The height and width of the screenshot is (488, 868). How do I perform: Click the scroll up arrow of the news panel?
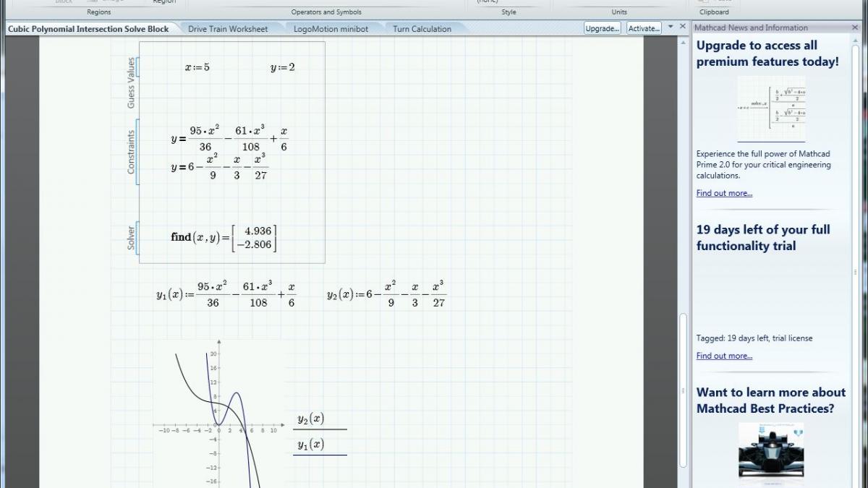click(x=857, y=40)
